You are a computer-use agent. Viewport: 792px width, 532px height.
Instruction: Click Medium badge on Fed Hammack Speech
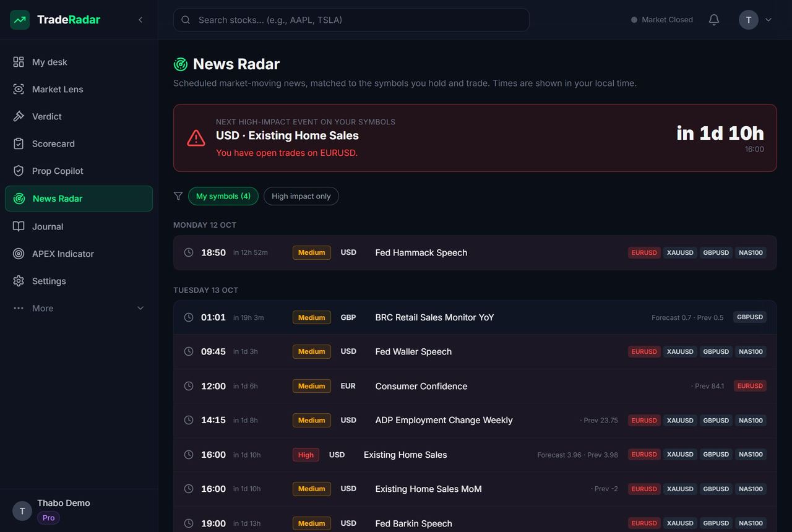312,252
